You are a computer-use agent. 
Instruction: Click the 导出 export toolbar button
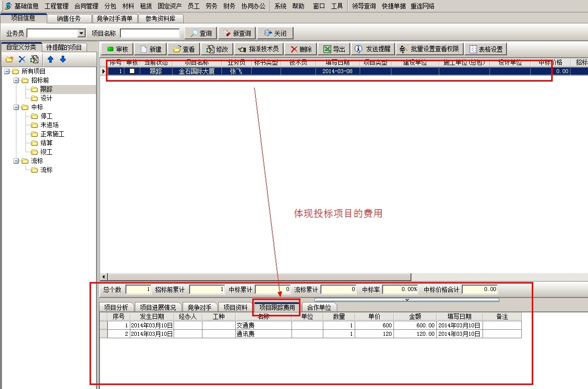pos(334,49)
